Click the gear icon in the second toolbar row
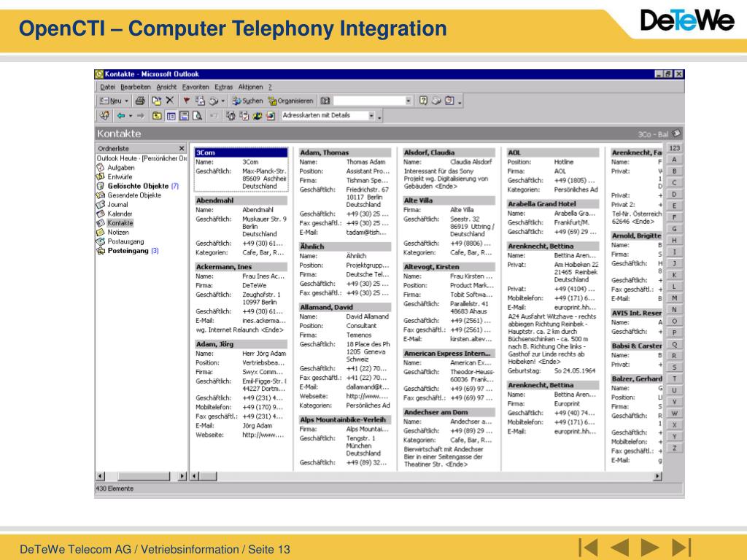Image resolution: width=747 pixels, height=560 pixels. [x=231, y=116]
